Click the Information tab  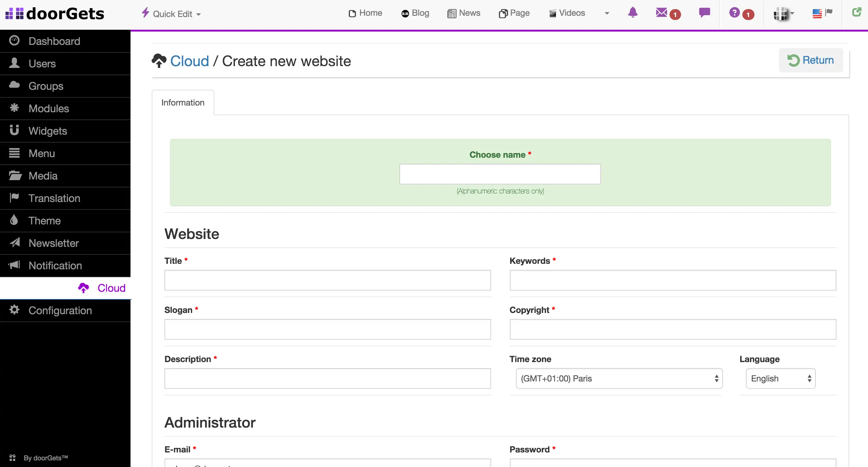pyautogui.click(x=183, y=102)
